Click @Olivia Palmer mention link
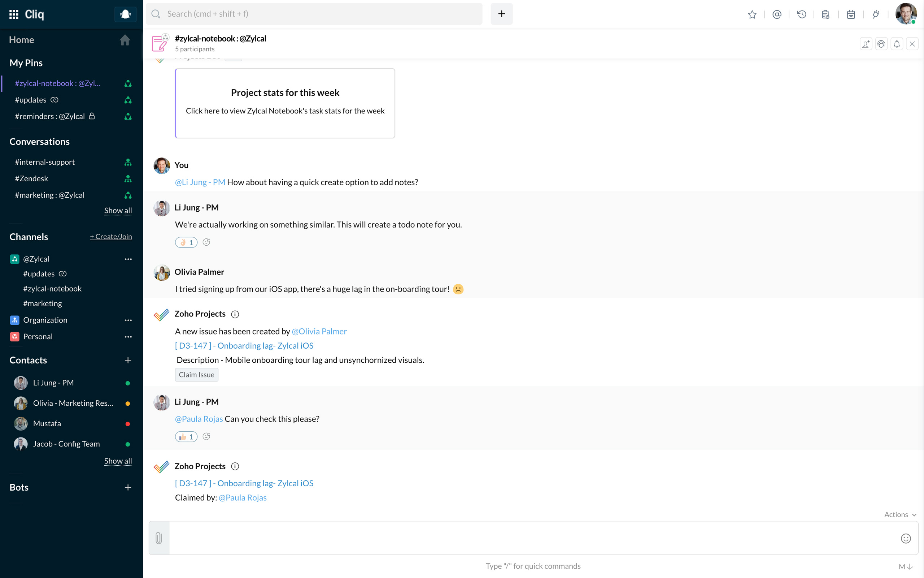The image size is (924, 578). (x=319, y=331)
